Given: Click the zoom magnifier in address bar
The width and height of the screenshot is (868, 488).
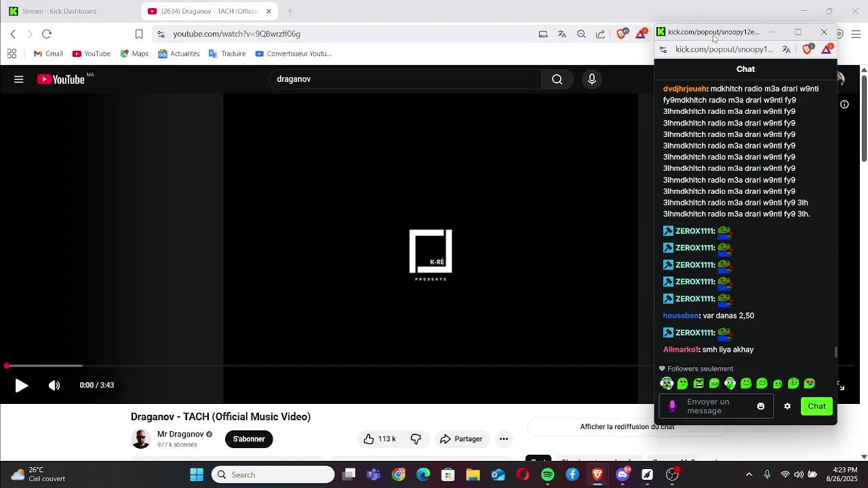Looking at the screenshot, I should [581, 34].
